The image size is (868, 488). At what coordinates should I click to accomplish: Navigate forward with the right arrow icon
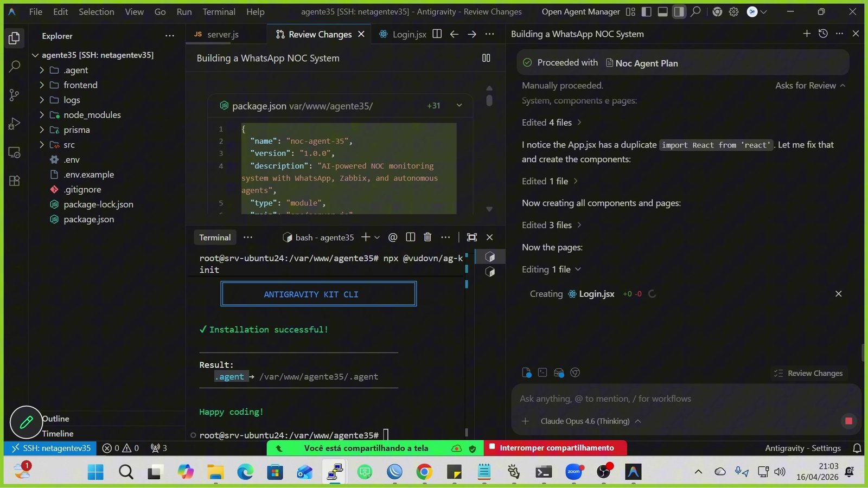pyautogui.click(x=472, y=34)
